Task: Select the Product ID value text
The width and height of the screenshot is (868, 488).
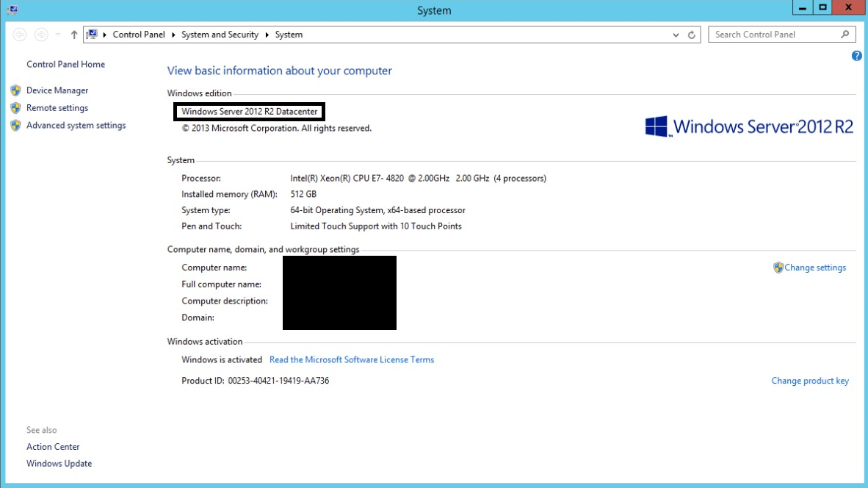Action: (x=278, y=381)
